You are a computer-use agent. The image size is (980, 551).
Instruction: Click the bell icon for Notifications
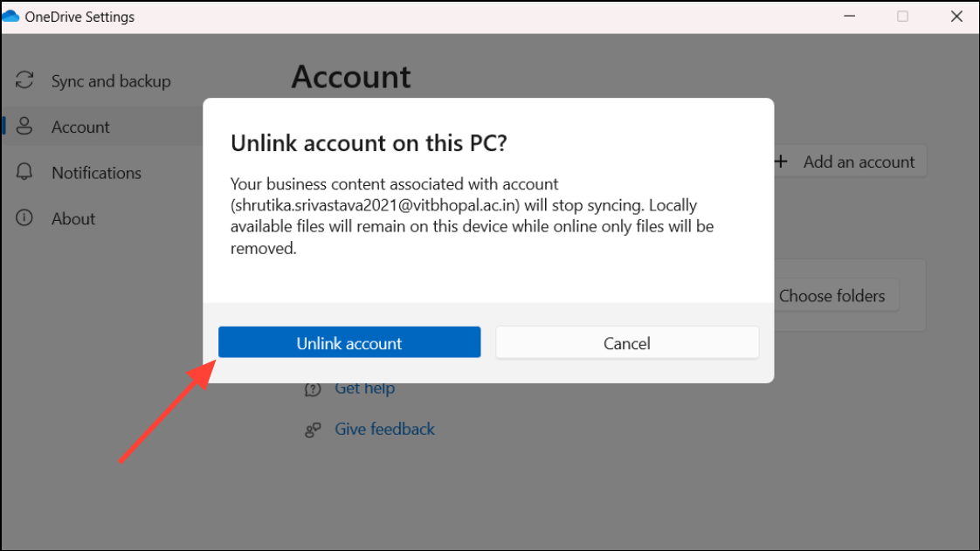tap(24, 172)
